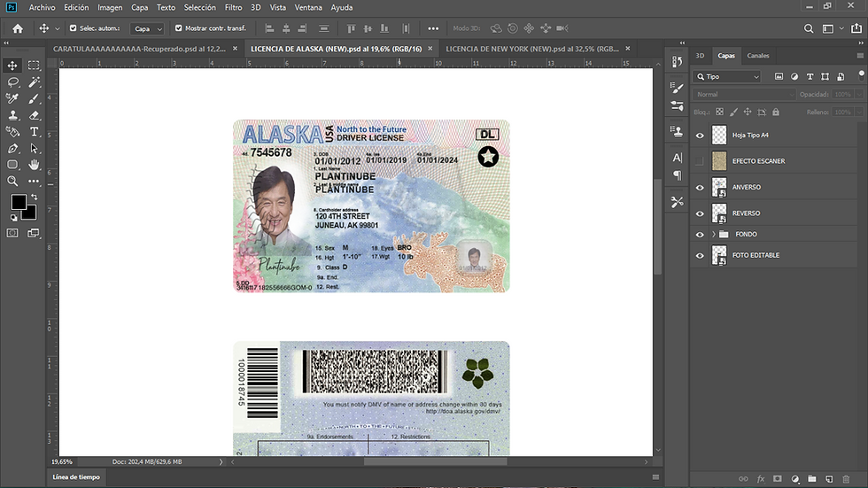Viewport: 868px width, 488px height.
Task: Select the Lasso tool
Action: click(13, 81)
